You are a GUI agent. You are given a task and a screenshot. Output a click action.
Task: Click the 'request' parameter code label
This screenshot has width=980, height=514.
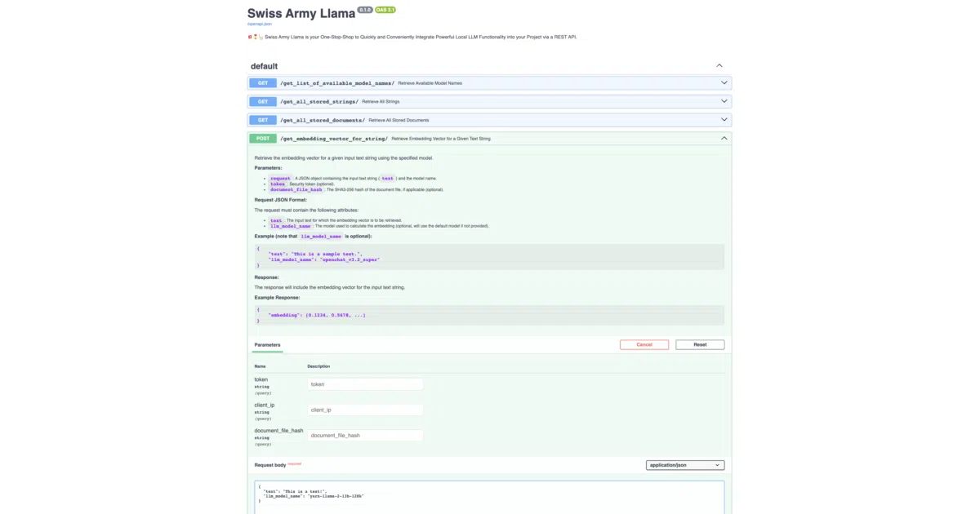[280, 178]
